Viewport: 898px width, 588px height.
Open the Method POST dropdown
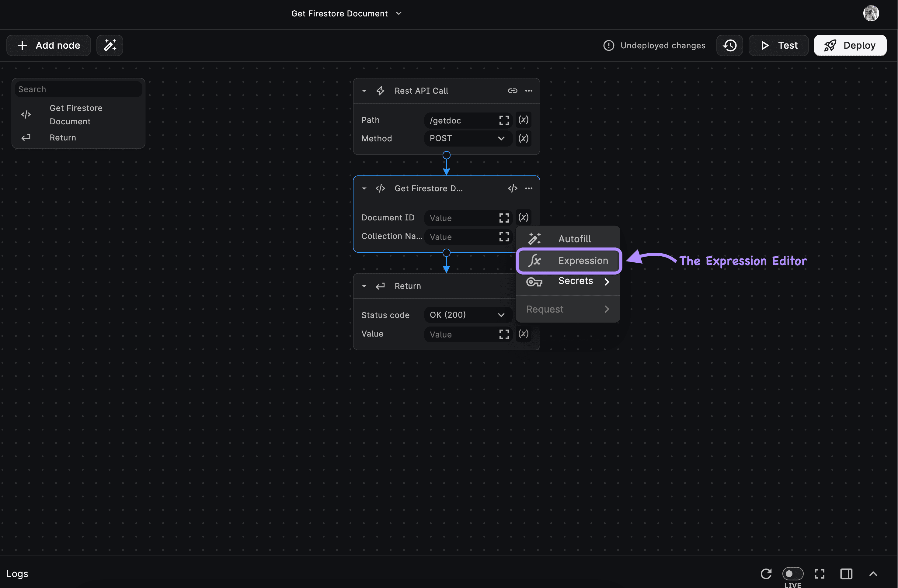(468, 138)
